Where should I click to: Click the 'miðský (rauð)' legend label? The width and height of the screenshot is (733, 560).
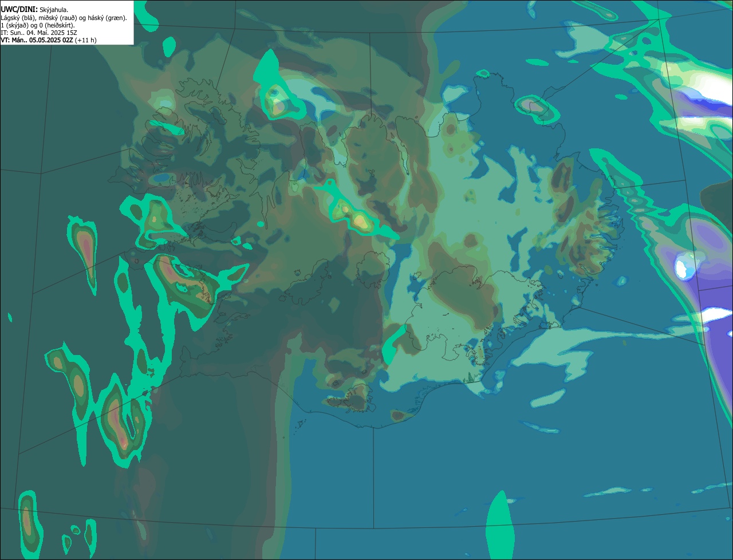point(57,18)
